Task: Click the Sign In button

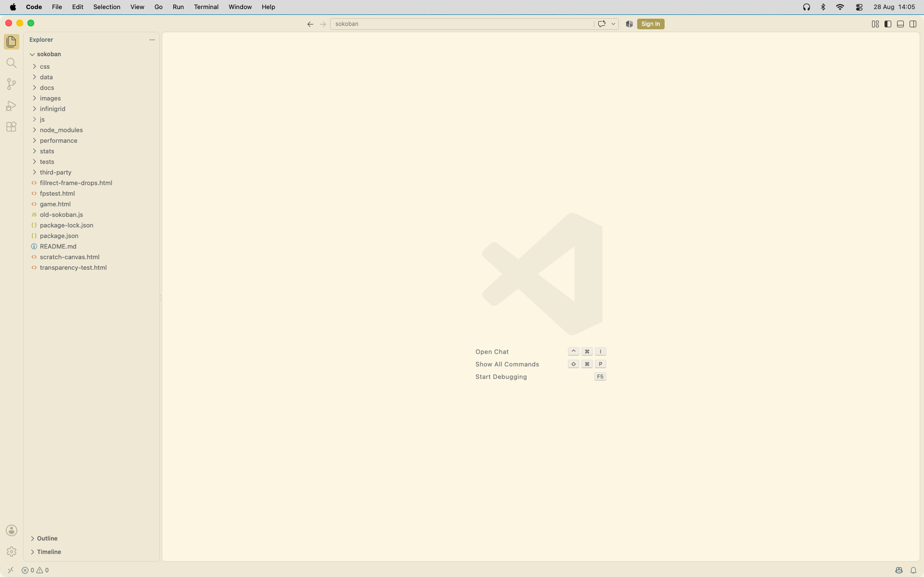Action: tap(651, 24)
